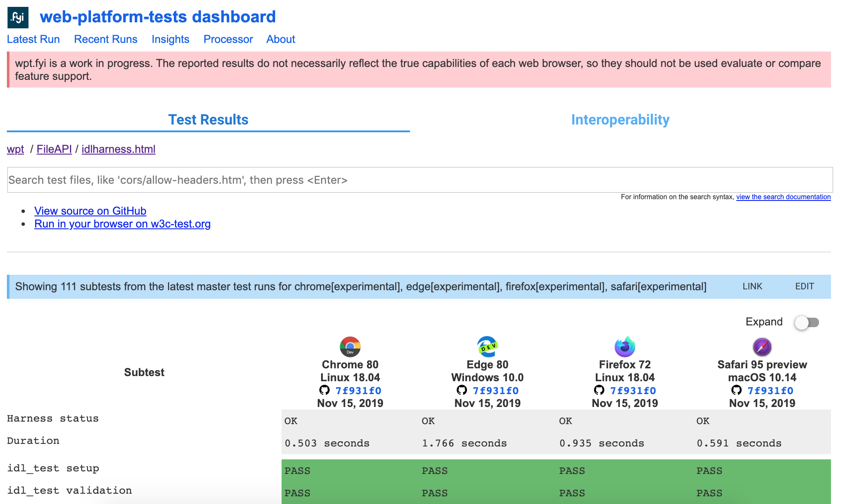
Task: Switch to the Interoperability tab
Action: (x=620, y=120)
